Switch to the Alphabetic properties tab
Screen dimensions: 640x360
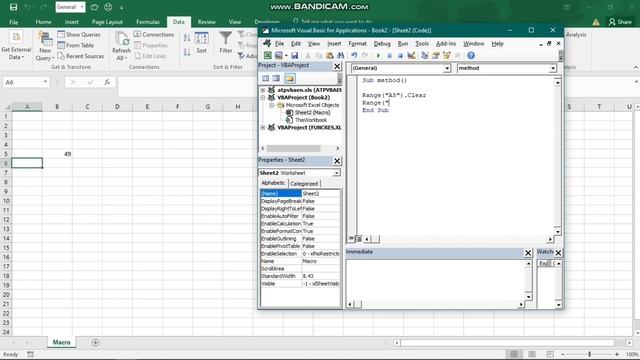point(273,183)
